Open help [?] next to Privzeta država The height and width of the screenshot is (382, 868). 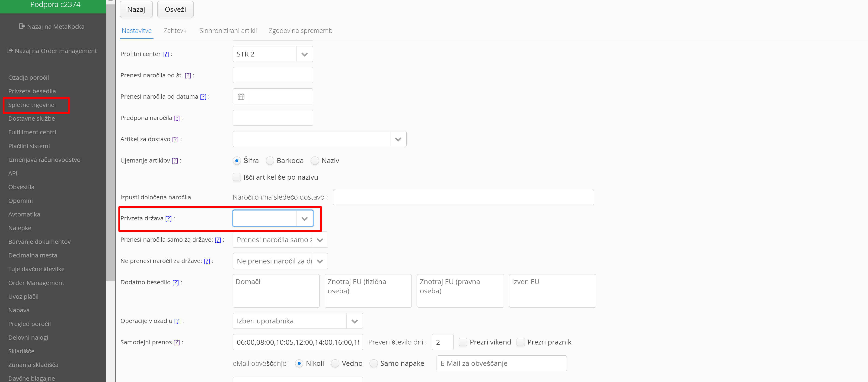coord(169,218)
